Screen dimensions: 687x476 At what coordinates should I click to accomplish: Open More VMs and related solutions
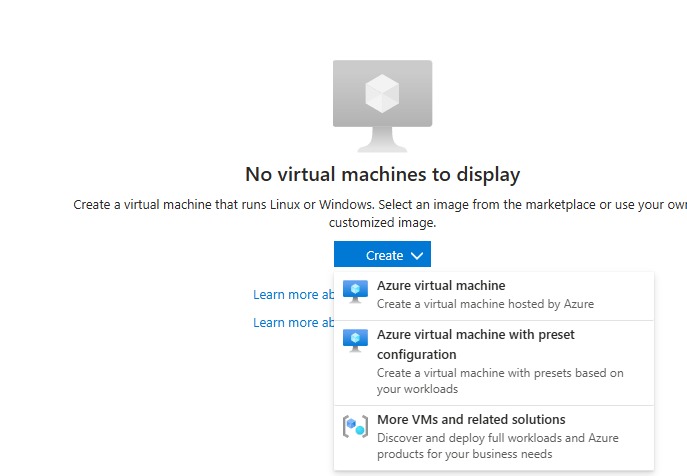coord(494,437)
